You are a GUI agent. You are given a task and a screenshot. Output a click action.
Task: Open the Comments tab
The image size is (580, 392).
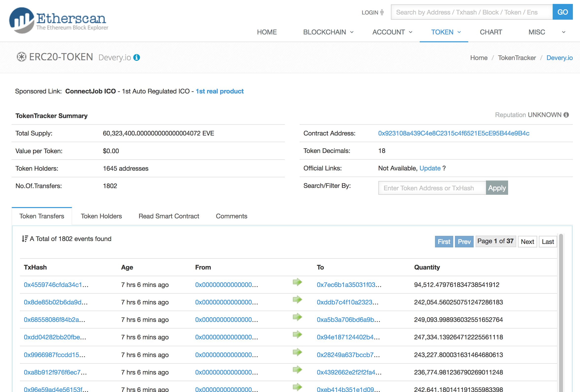231,216
